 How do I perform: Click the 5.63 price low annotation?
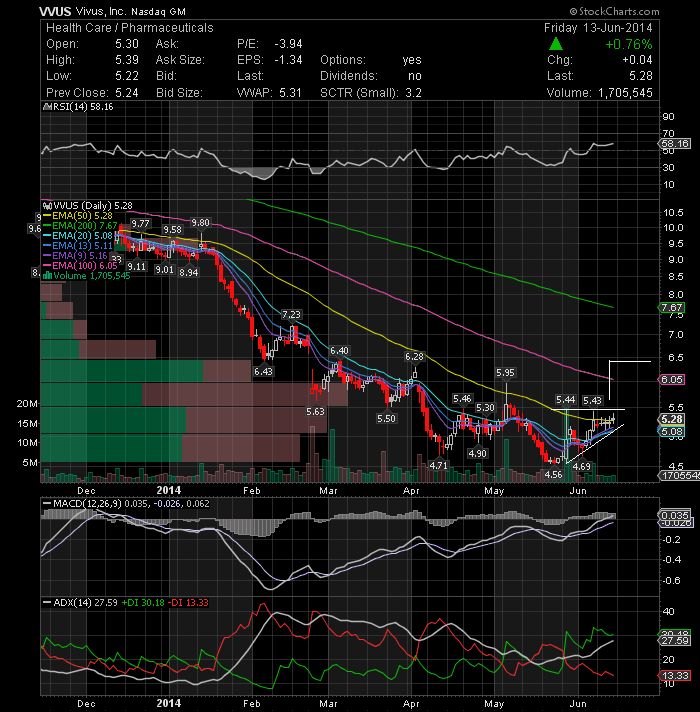315,411
